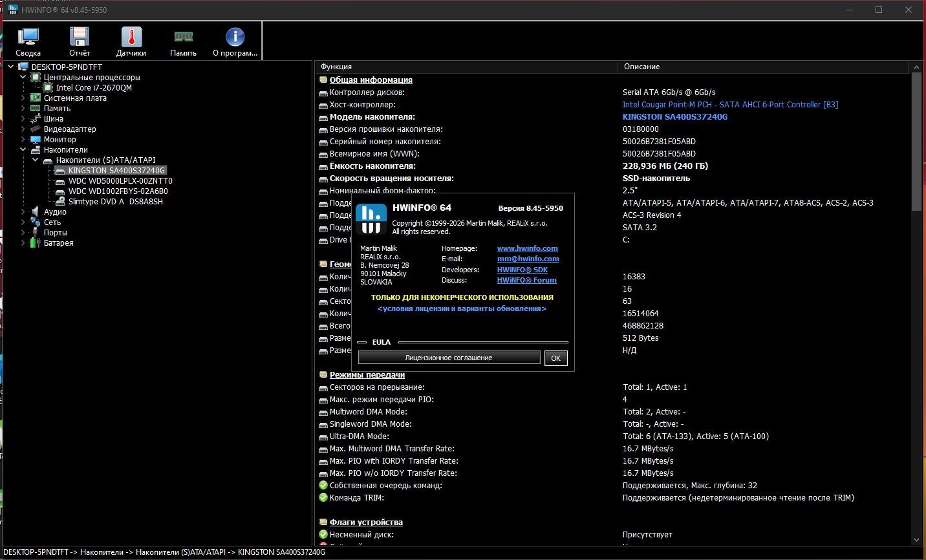The image size is (926, 560).
Task: Select the WDC WD1002FBYS-02A6B0 drive
Action: tap(118, 191)
